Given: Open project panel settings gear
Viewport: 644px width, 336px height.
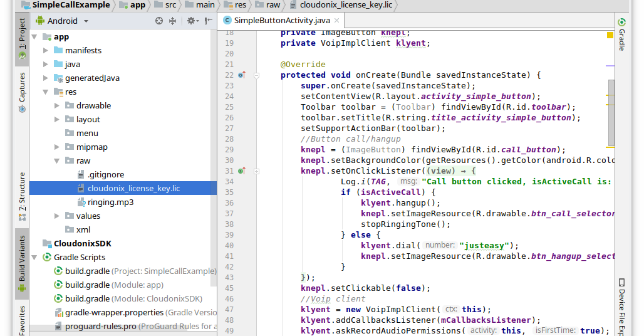Looking at the screenshot, I should [x=191, y=21].
